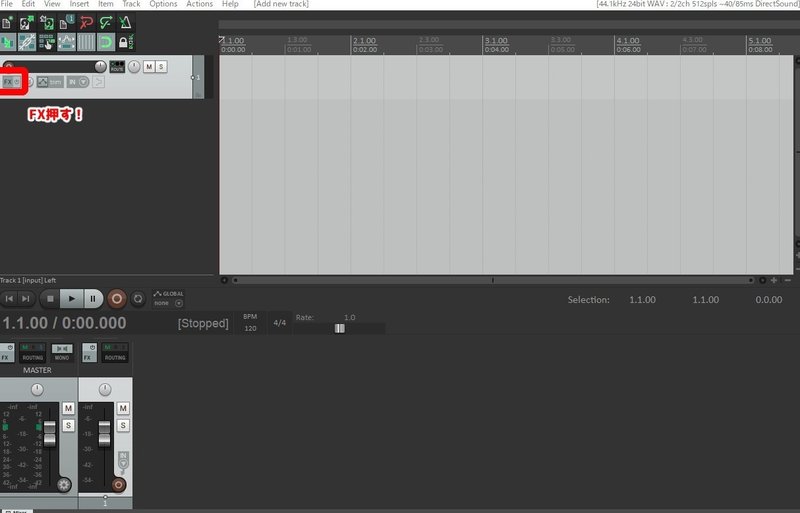
Task: Toggle the metronome icon in the toolbar
Action: (x=125, y=22)
